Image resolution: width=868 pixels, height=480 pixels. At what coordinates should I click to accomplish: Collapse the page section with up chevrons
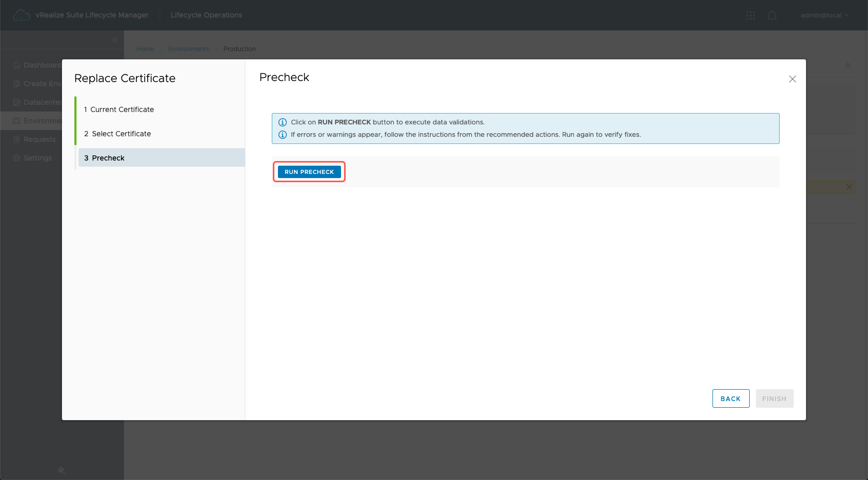coord(847,66)
